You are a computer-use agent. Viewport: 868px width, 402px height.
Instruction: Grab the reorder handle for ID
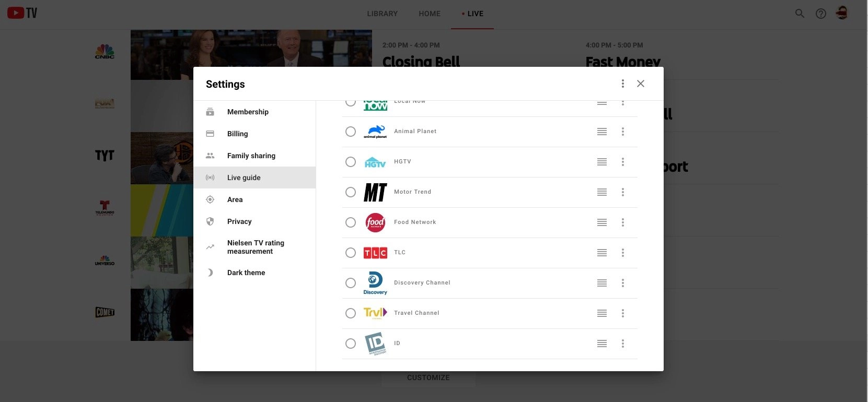602,344
